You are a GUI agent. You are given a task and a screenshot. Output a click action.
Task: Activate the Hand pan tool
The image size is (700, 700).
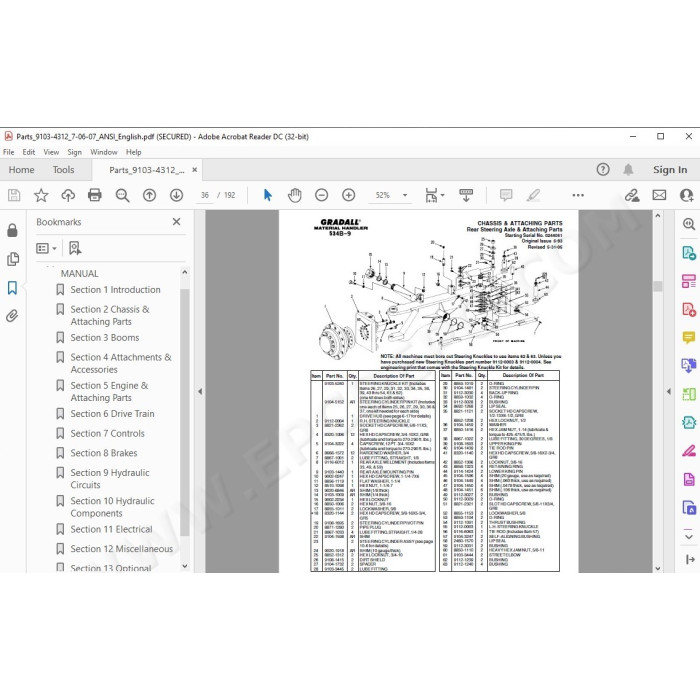pos(295,195)
